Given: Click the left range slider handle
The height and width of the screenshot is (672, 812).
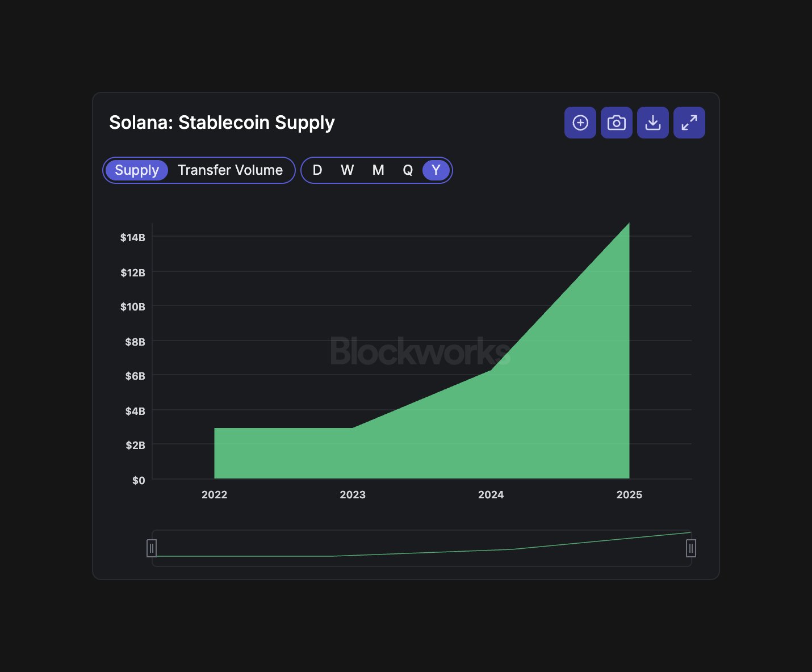Looking at the screenshot, I should tap(152, 548).
